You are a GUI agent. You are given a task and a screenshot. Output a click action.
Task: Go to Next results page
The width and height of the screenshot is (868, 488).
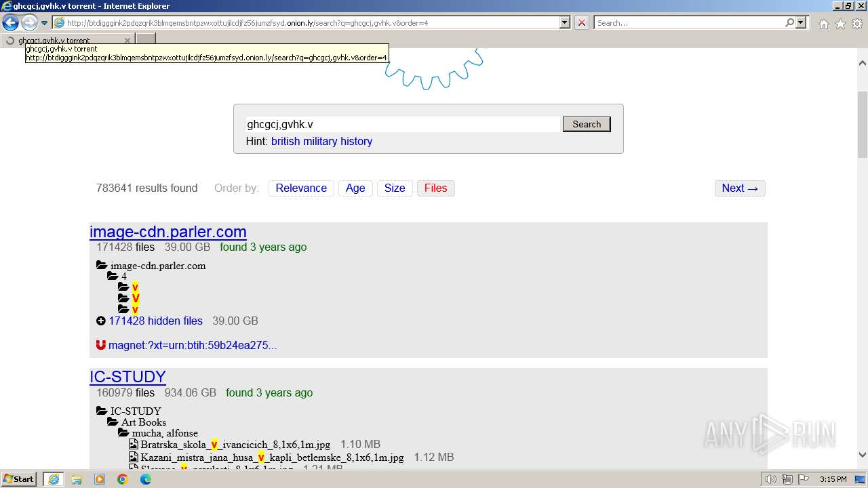pos(740,188)
